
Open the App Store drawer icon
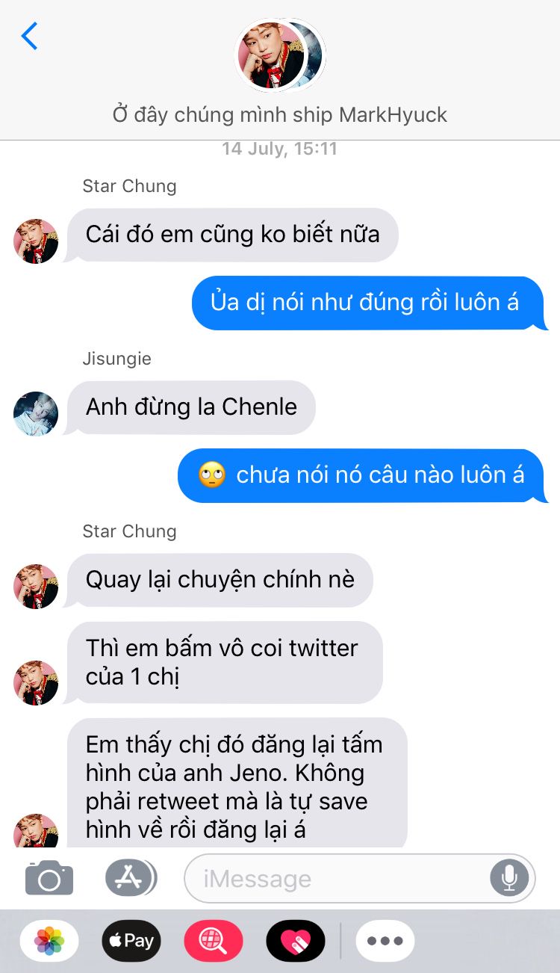point(131,878)
